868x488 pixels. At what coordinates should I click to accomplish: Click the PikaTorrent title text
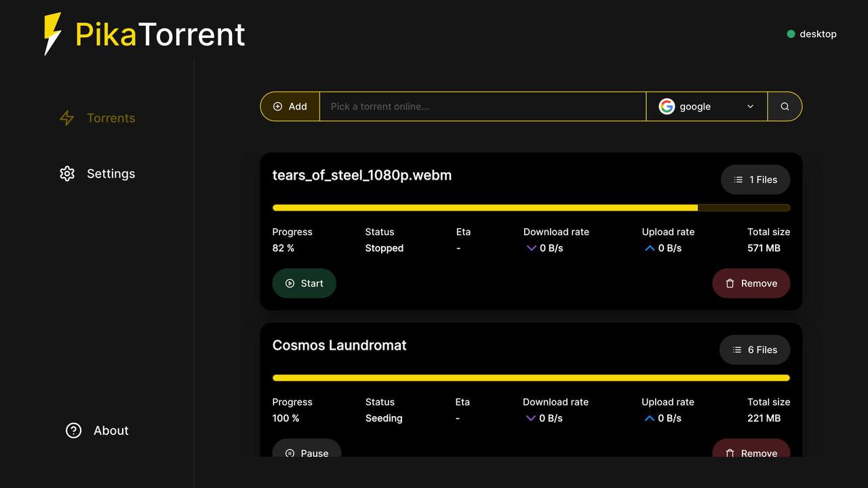click(160, 34)
